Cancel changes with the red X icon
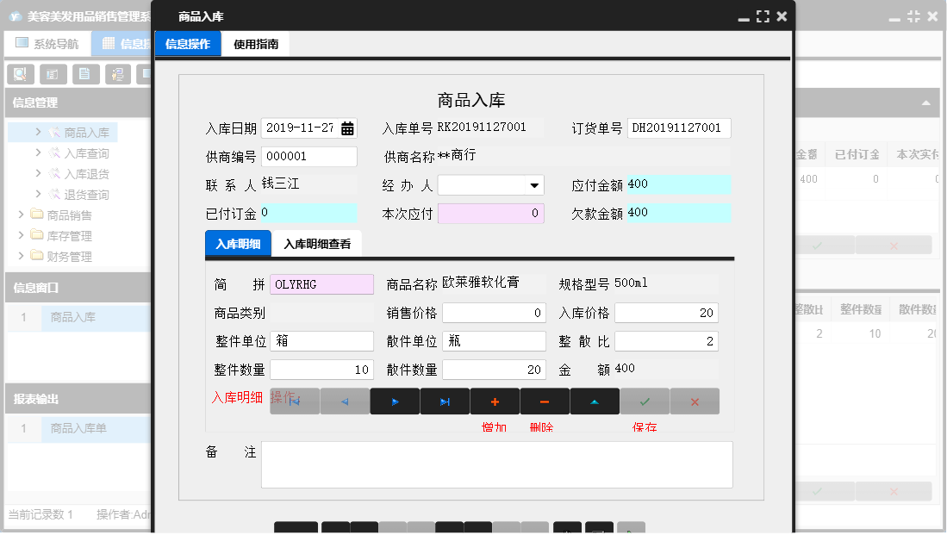 [695, 401]
